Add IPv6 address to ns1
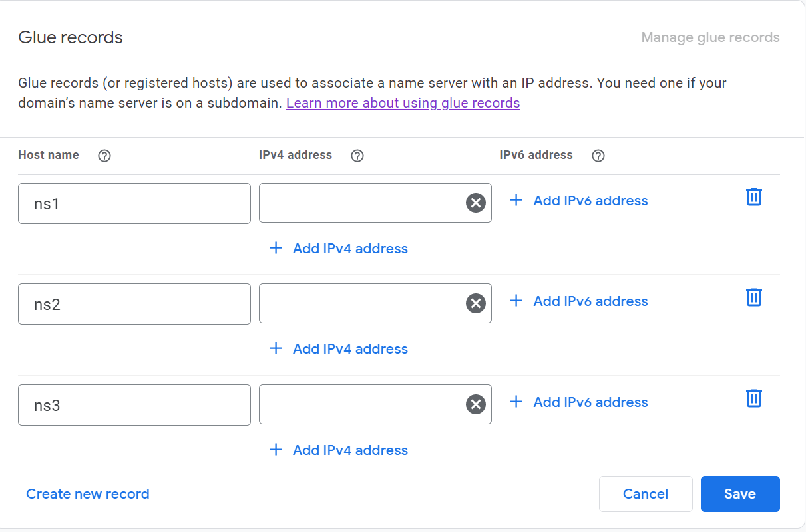This screenshot has width=806, height=532. pyautogui.click(x=578, y=201)
